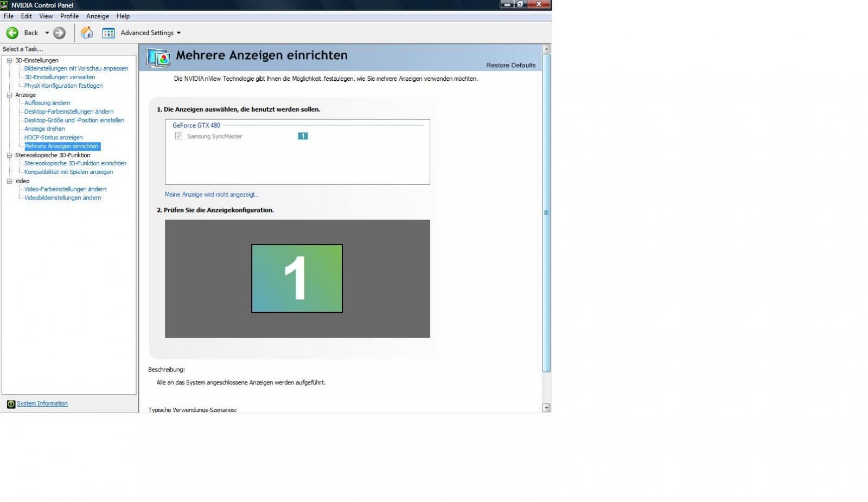868x502 pixels.
Task: Open the File menu
Action: 9,16
